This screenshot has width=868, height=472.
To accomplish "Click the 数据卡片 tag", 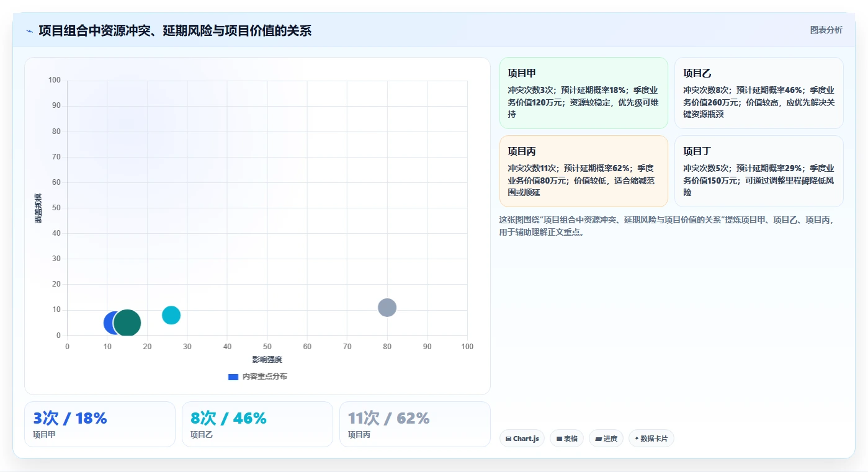I will pos(651,439).
